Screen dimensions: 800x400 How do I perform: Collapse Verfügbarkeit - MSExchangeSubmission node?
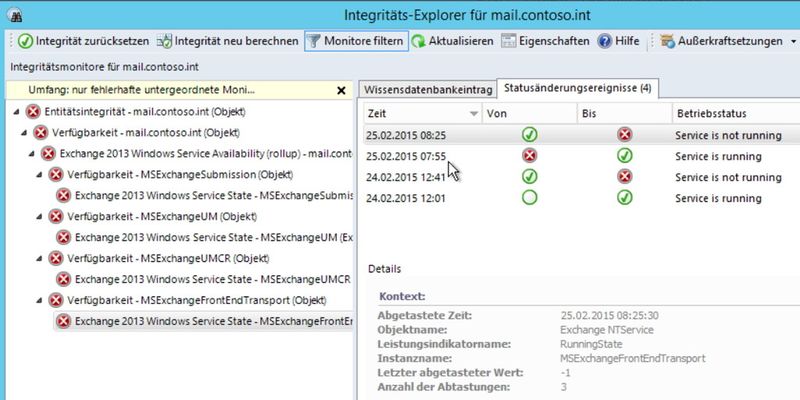[x=39, y=174]
